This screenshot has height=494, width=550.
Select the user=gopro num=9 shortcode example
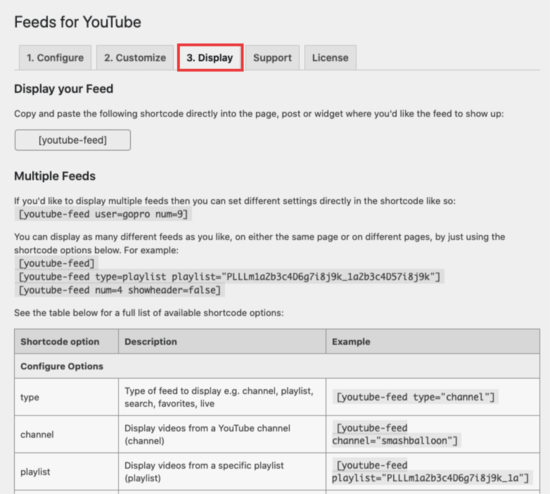point(103,214)
